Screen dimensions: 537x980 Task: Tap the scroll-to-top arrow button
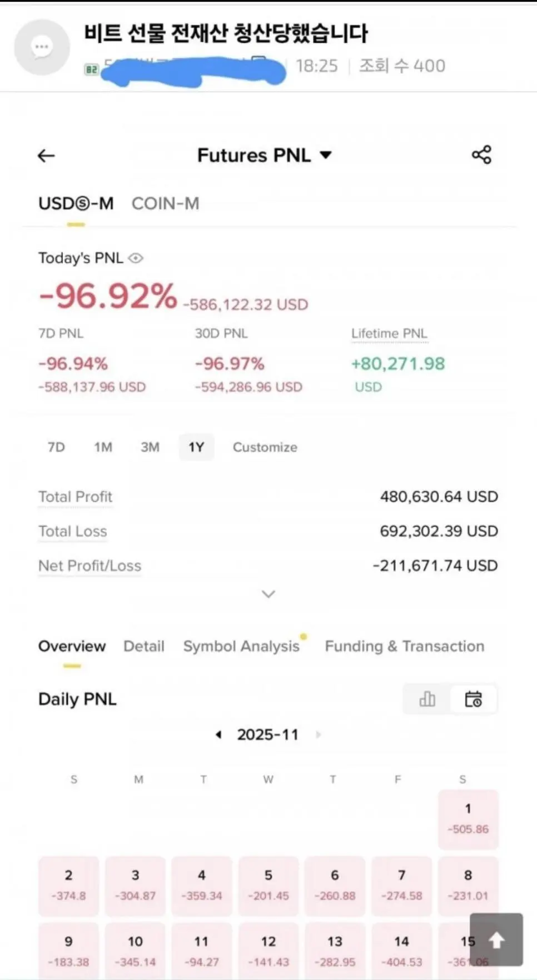pos(496,939)
